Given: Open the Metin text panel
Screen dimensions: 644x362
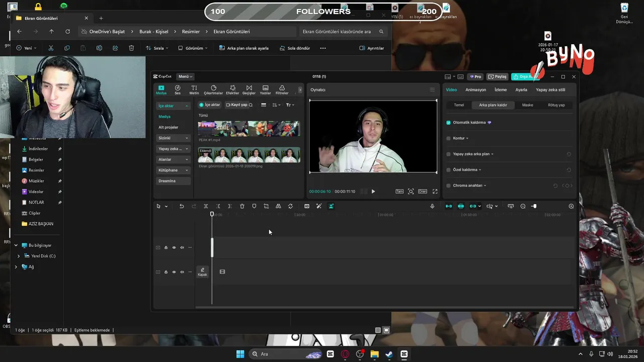Looking at the screenshot, I should click(194, 89).
